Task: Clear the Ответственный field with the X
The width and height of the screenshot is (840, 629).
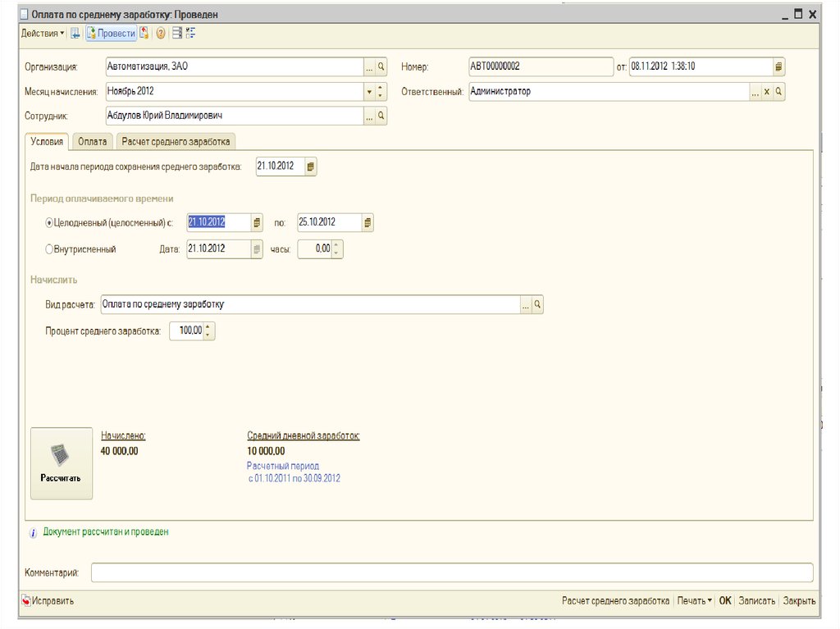Action: [767, 92]
